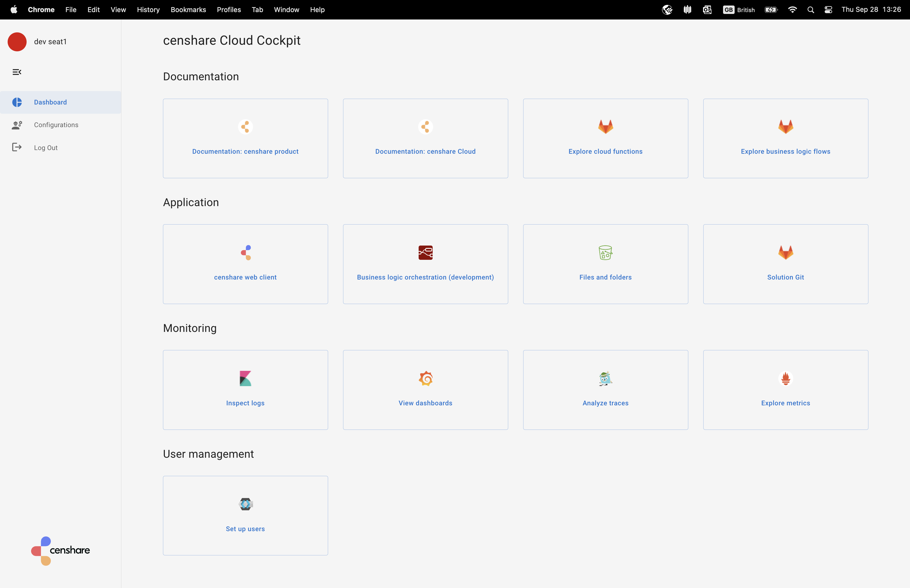Image resolution: width=910 pixels, height=588 pixels.
Task: Select the Jaeger trace analysis icon
Action: (x=605, y=378)
